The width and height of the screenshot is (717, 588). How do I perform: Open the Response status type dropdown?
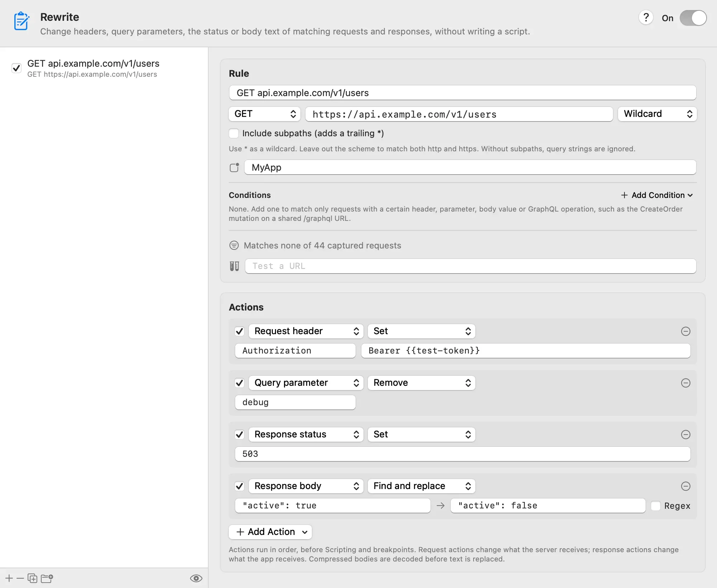[306, 435]
